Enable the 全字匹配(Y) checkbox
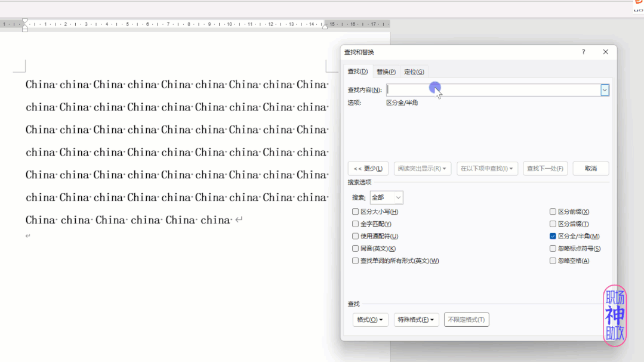 point(355,224)
